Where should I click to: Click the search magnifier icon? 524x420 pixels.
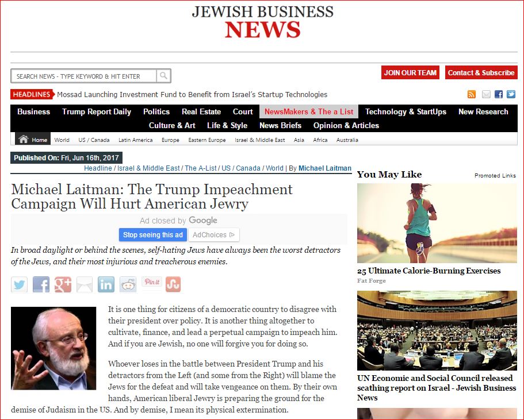163,76
